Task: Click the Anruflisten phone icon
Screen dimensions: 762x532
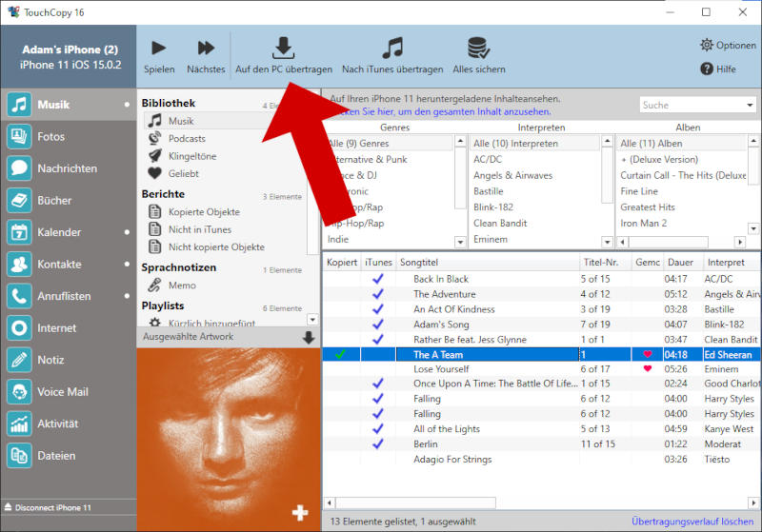Action: coord(19,296)
